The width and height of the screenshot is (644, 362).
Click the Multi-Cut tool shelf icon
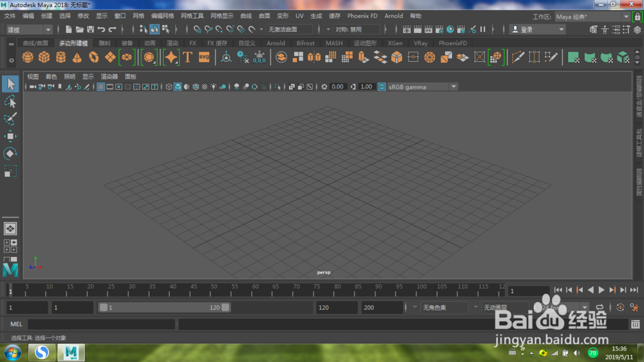point(518,57)
